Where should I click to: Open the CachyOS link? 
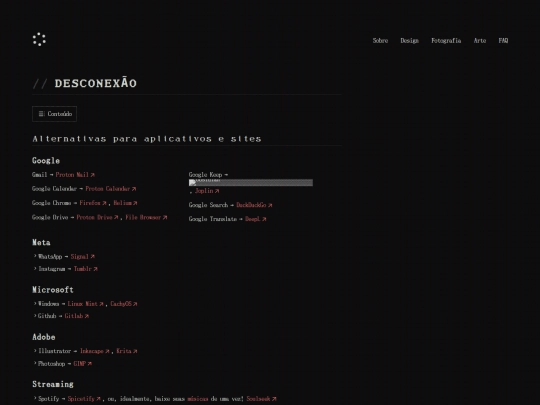pyautogui.click(x=124, y=304)
